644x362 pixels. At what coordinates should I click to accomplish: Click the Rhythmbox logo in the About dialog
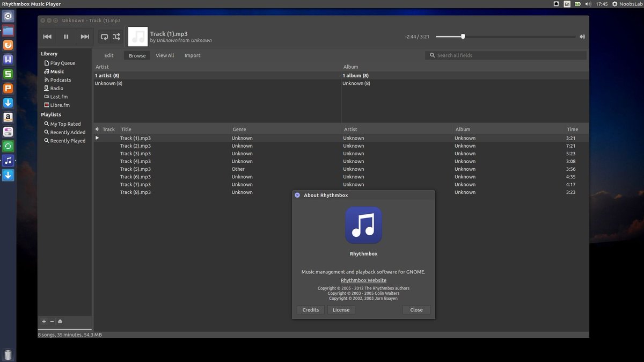click(x=363, y=226)
